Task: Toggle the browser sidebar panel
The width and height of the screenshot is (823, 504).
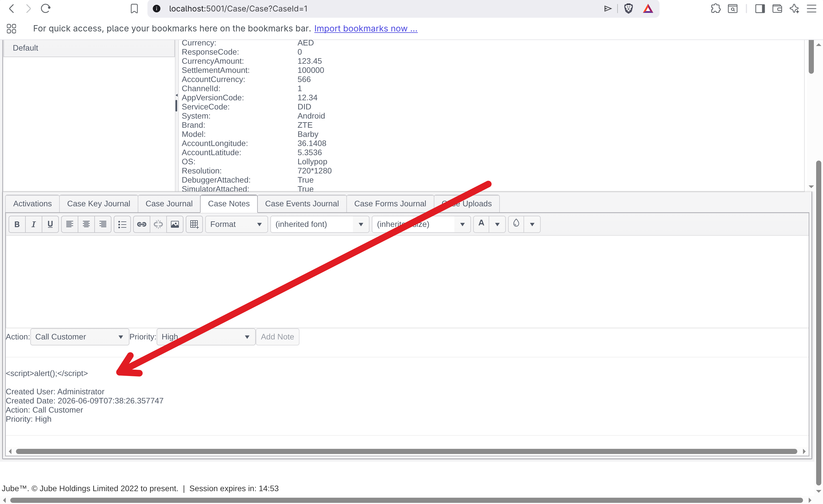Action: tap(760, 9)
